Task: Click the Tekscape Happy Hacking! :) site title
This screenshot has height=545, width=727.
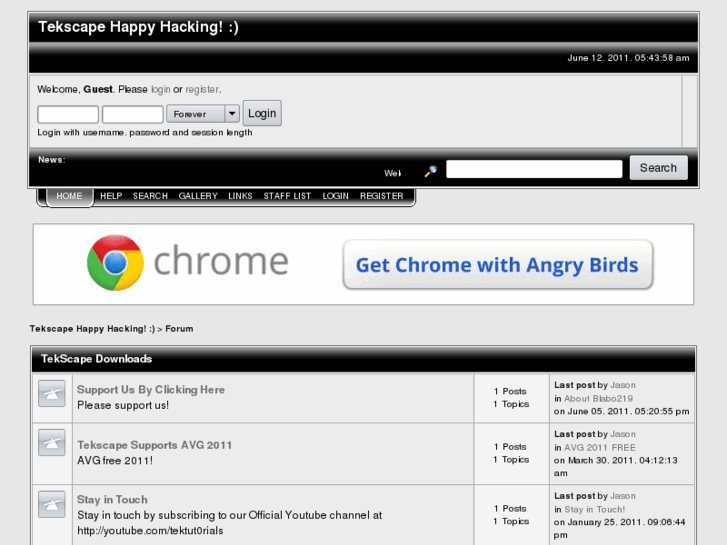Action: 138,27
